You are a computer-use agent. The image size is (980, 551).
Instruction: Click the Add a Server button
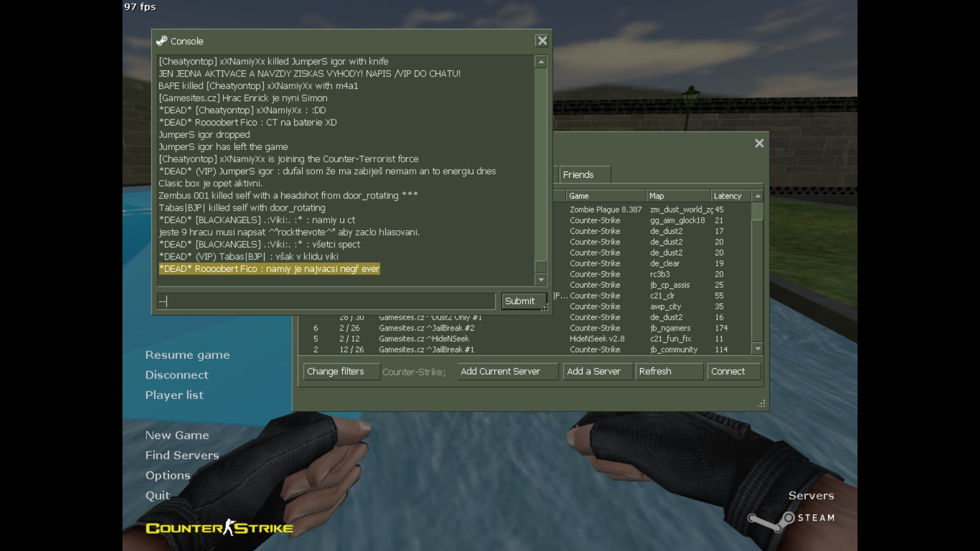tap(597, 372)
